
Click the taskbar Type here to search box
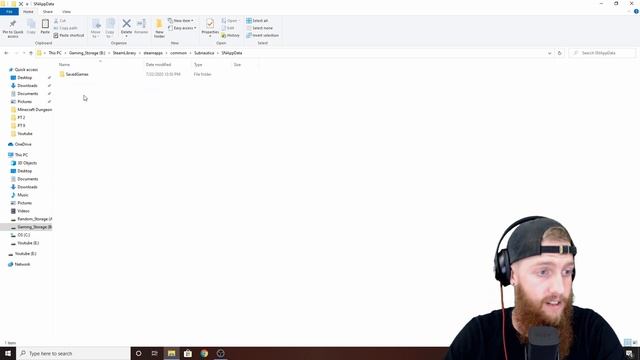(x=73, y=353)
